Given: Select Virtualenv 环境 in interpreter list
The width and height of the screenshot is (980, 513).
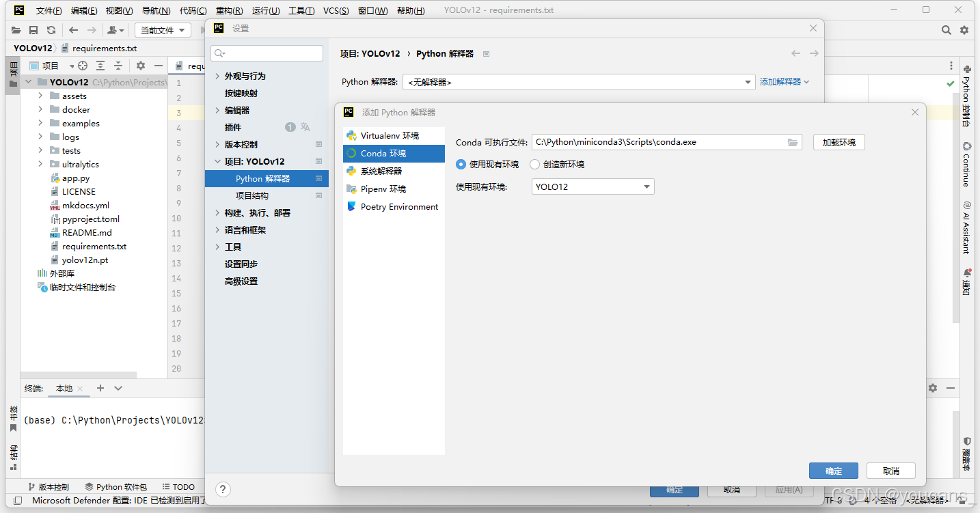Looking at the screenshot, I should pos(394,135).
